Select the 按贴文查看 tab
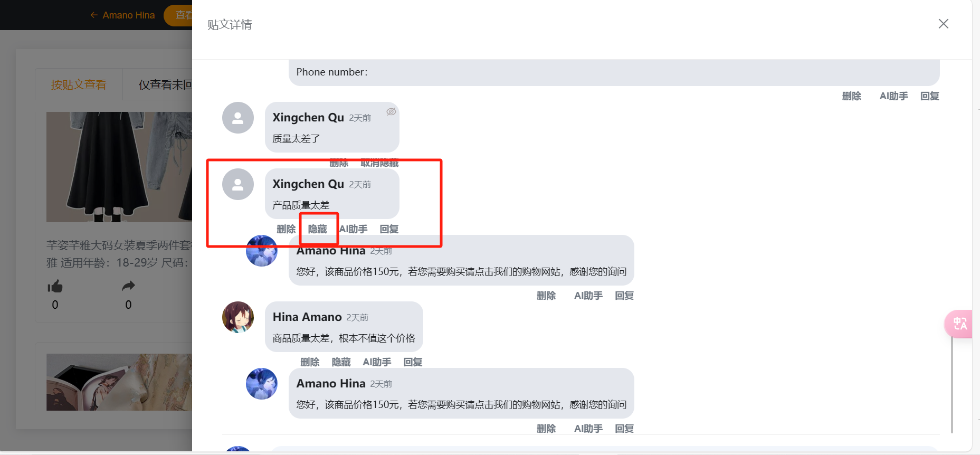 point(79,84)
